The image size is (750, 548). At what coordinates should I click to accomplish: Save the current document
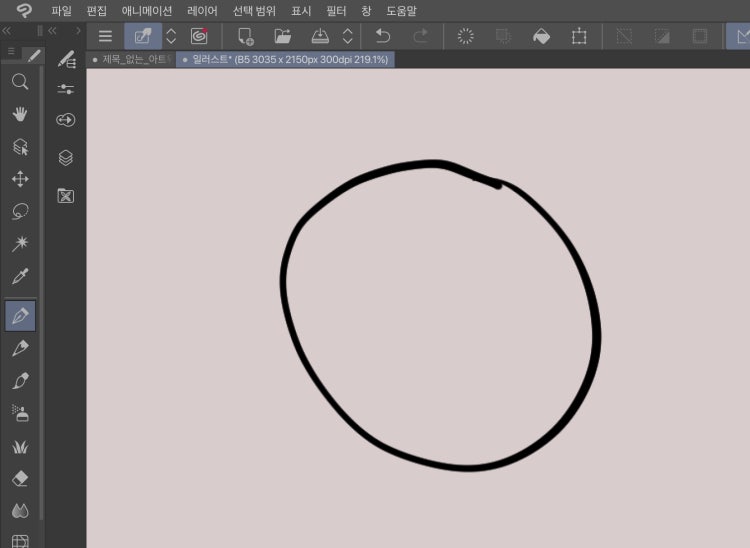coord(320,36)
